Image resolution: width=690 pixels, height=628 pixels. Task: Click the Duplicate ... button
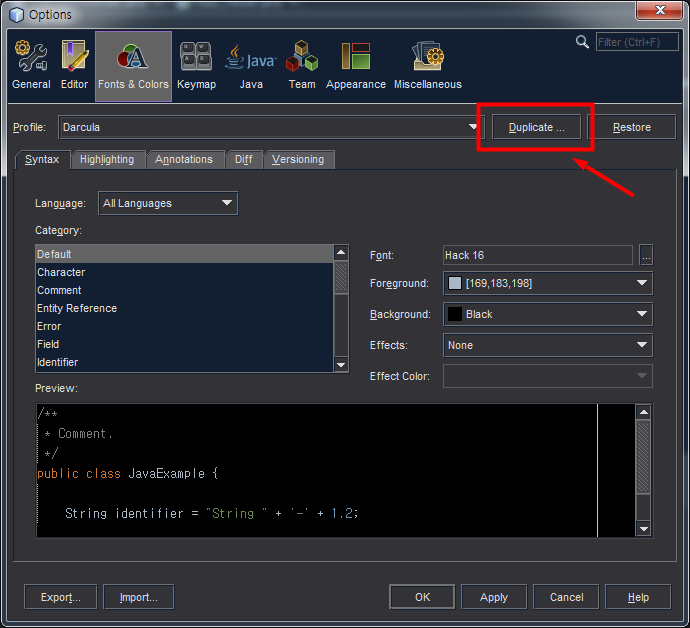click(536, 127)
